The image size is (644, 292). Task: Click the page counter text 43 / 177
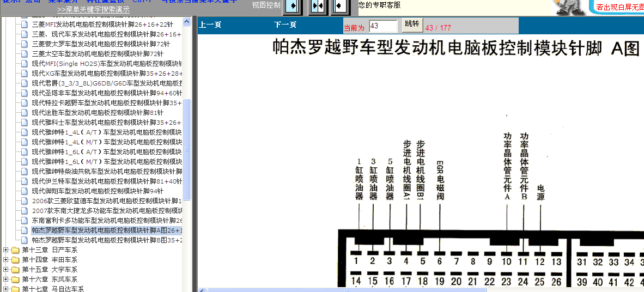coord(438,28)
